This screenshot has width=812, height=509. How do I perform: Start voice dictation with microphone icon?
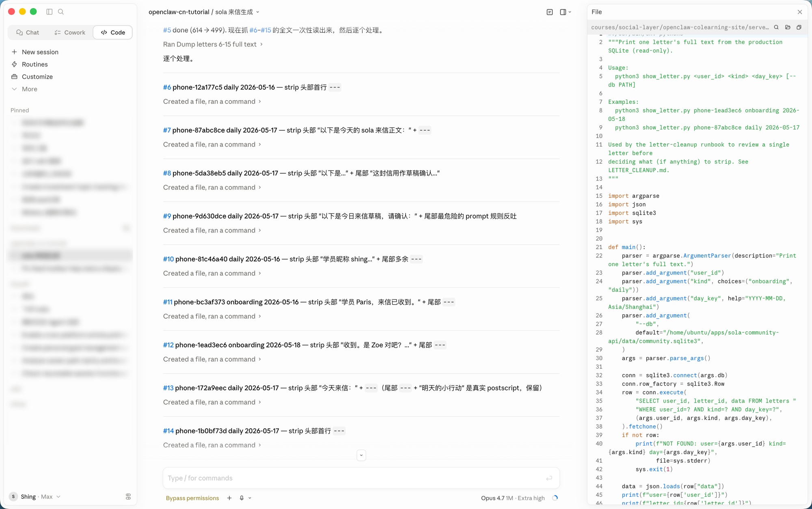point(242,498)
